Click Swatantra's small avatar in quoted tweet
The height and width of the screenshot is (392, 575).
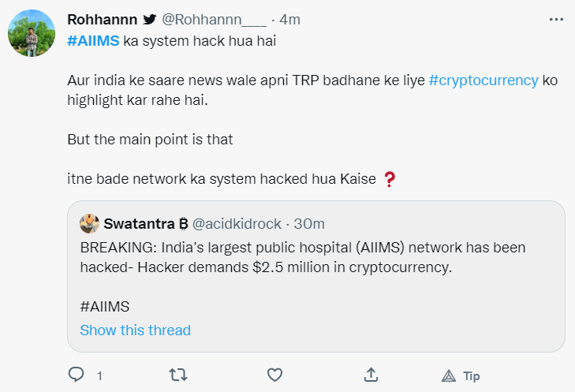tap(90, 223)
